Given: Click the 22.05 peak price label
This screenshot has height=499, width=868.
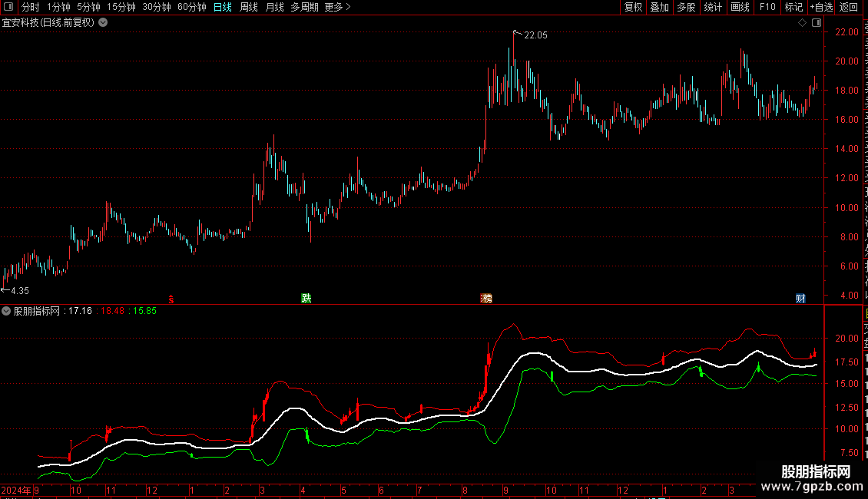Looking at the screenshot, I should click(535, 35).
